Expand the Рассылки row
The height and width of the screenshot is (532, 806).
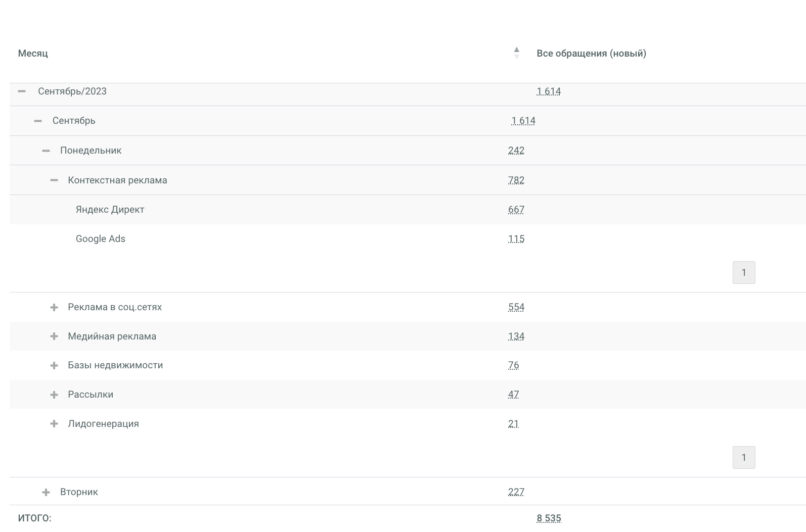(54, 395)
